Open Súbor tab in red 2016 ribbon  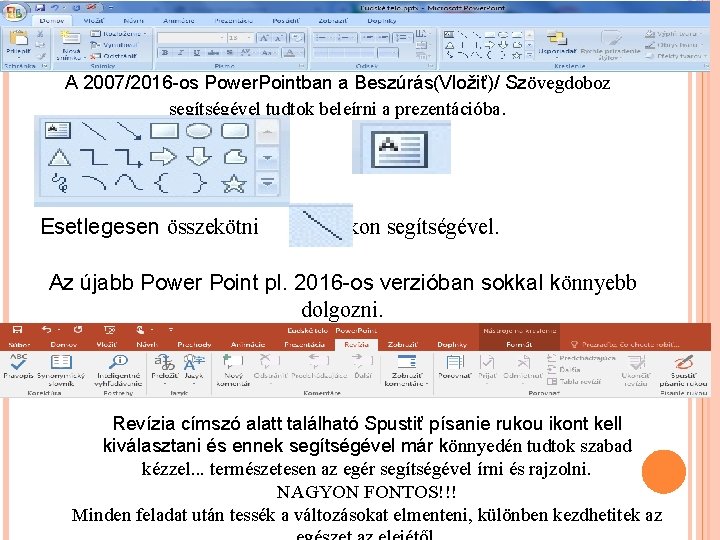pos(19,344)
